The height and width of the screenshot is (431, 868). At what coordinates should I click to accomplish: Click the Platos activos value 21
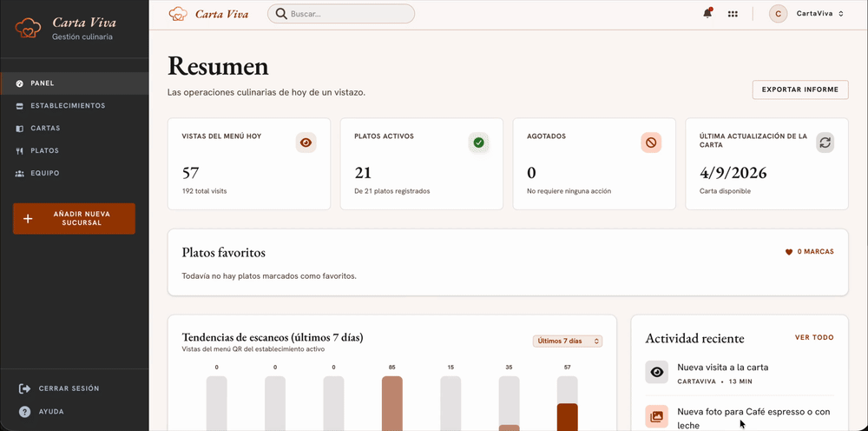(363, 173)
